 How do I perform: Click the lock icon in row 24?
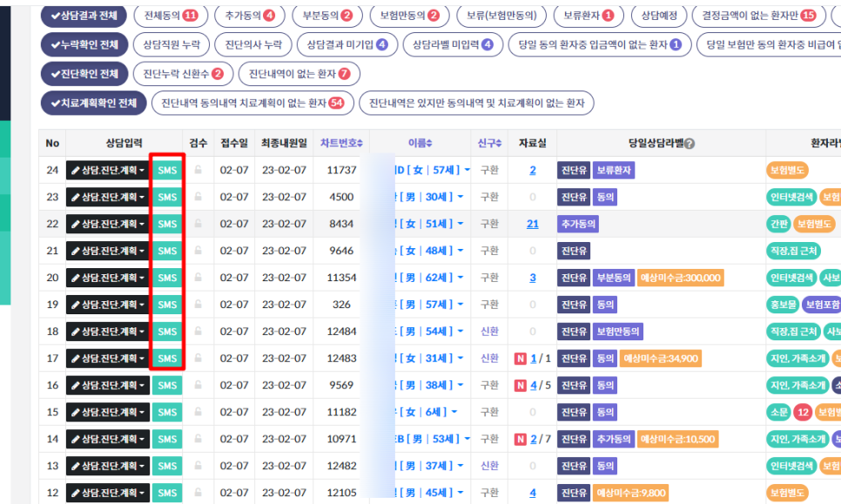coord(198,171)
